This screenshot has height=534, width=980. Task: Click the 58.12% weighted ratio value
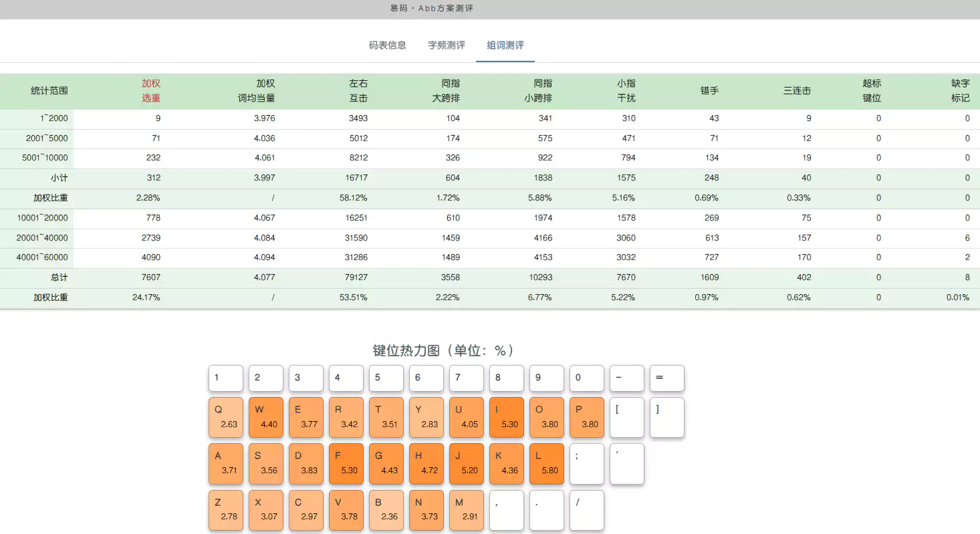coord(354,198)
